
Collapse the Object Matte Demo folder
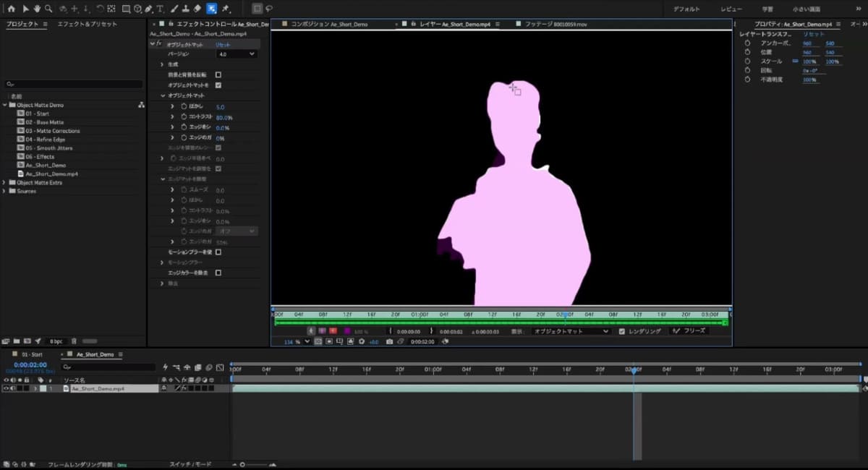5,105
